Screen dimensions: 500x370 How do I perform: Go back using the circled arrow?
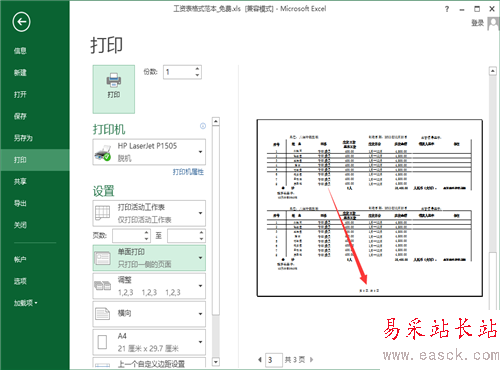point(21,22)
